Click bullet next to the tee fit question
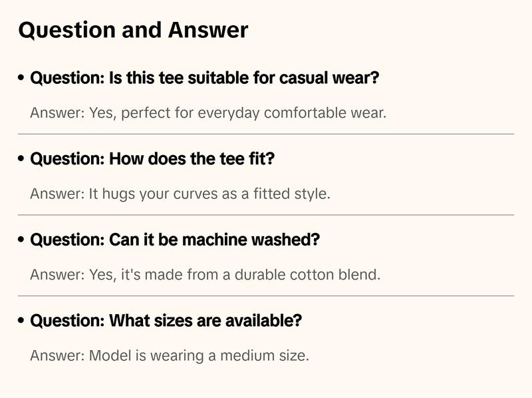The image size is (532, 398). (21, 160)
